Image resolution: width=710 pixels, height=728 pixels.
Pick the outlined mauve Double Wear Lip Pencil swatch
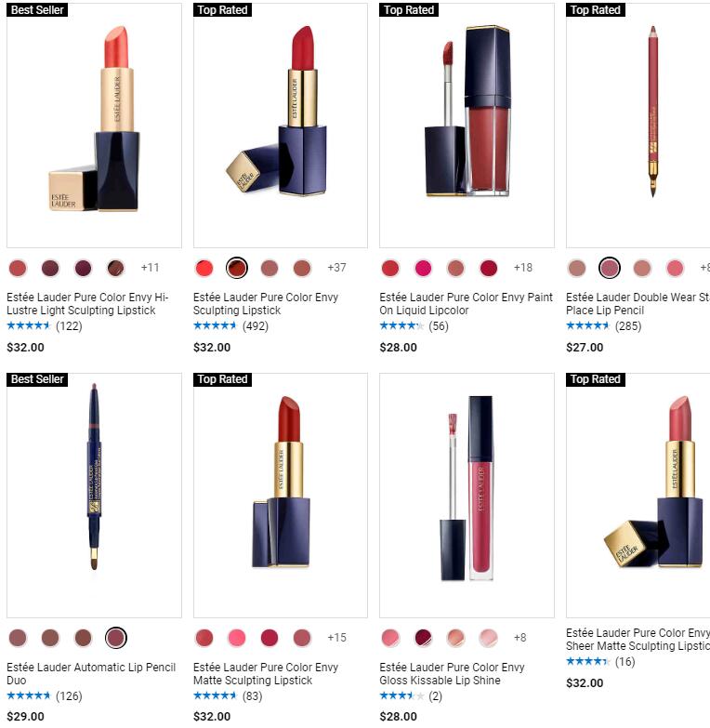[x=610, y=268]
